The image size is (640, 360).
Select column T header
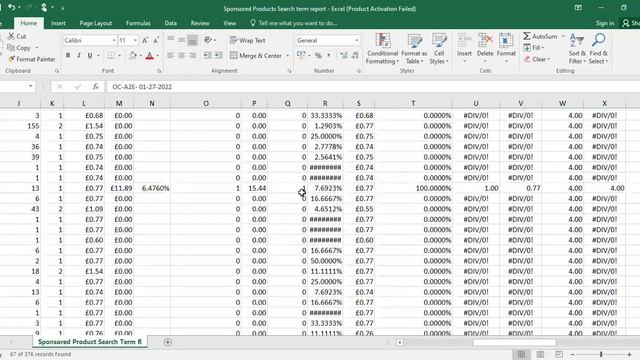(413, 104)
